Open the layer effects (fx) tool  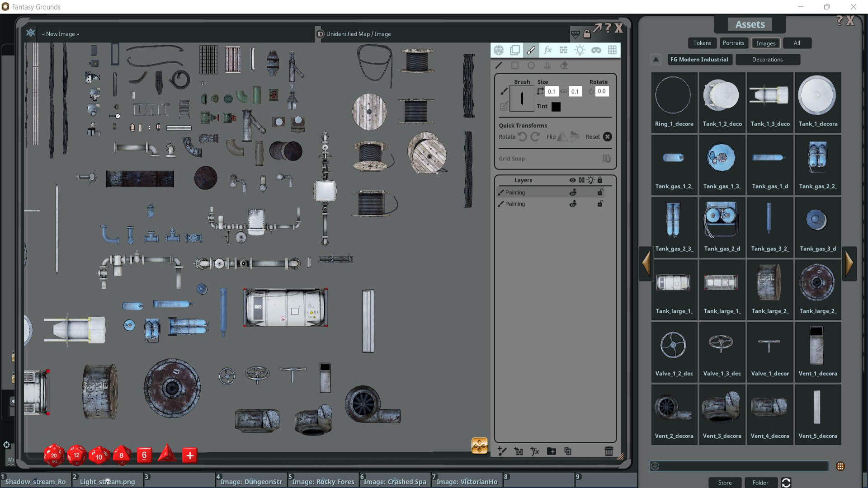[547, 50]
